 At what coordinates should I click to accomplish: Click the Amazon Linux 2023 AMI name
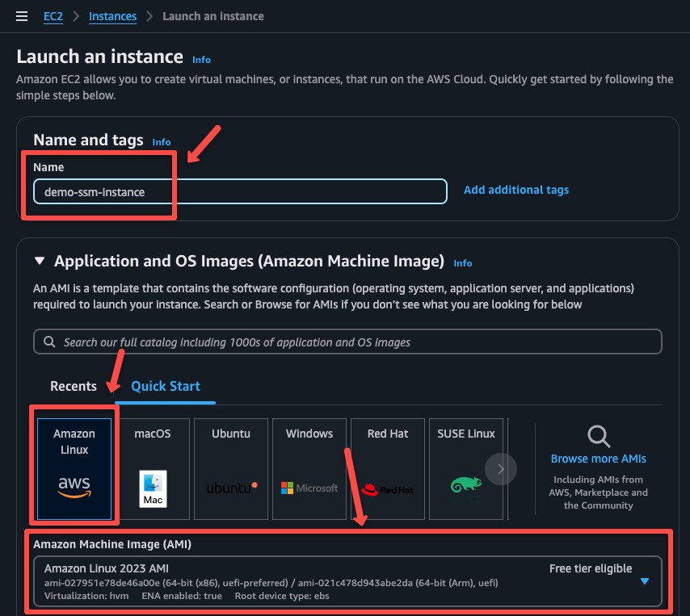(107, 568)
